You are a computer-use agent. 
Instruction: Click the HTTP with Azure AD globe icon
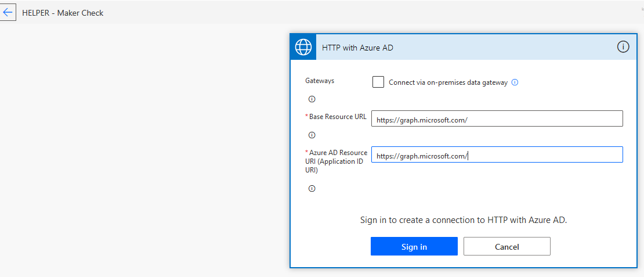click(303, 47)
